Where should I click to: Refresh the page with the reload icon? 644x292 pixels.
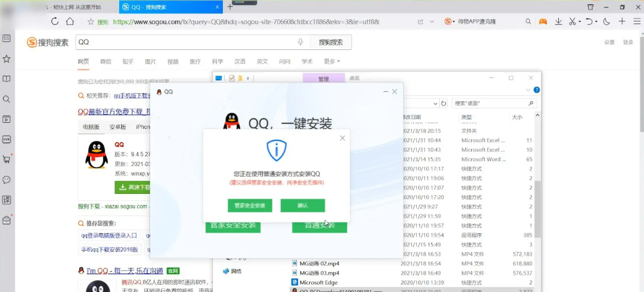(54, 22)
